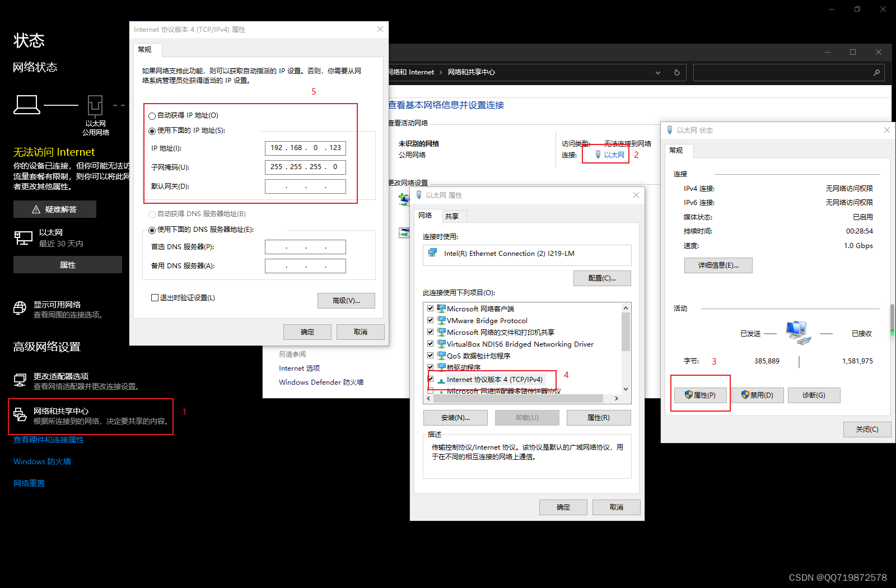Click the VMware Bridge Protocol item icon
The image size is (896, 588).
tap(441, 320)
